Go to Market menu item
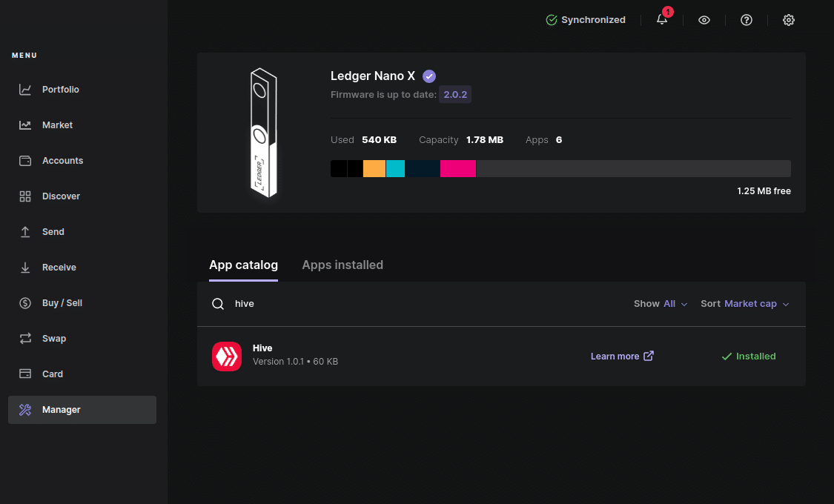The height and width of the screenshot is (504, 834). (82, 125)
